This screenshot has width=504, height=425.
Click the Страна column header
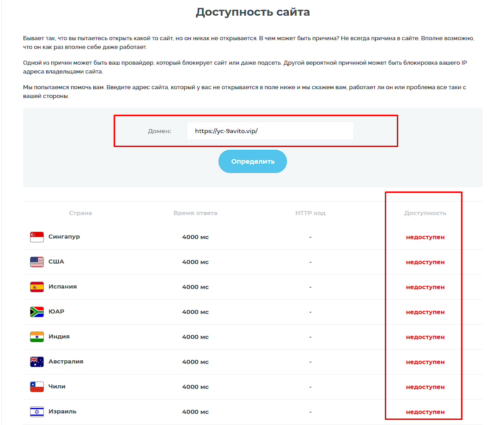[x=80, y=213]
